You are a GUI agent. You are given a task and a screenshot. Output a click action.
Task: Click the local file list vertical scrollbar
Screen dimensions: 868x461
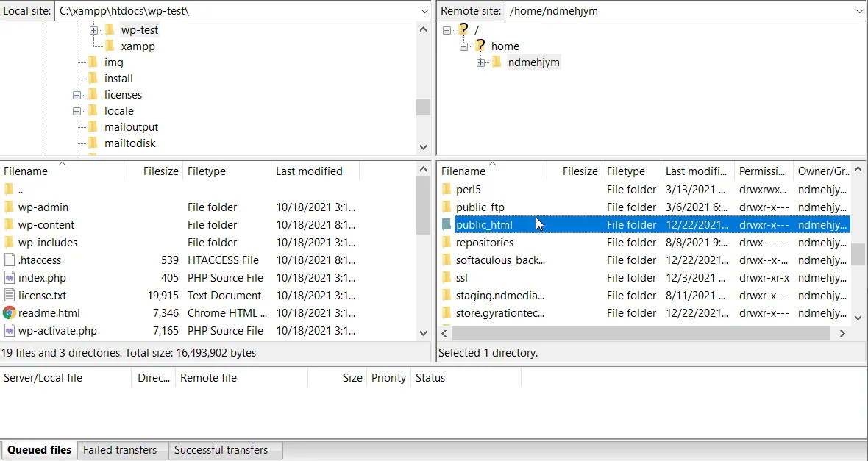(424, 206)
